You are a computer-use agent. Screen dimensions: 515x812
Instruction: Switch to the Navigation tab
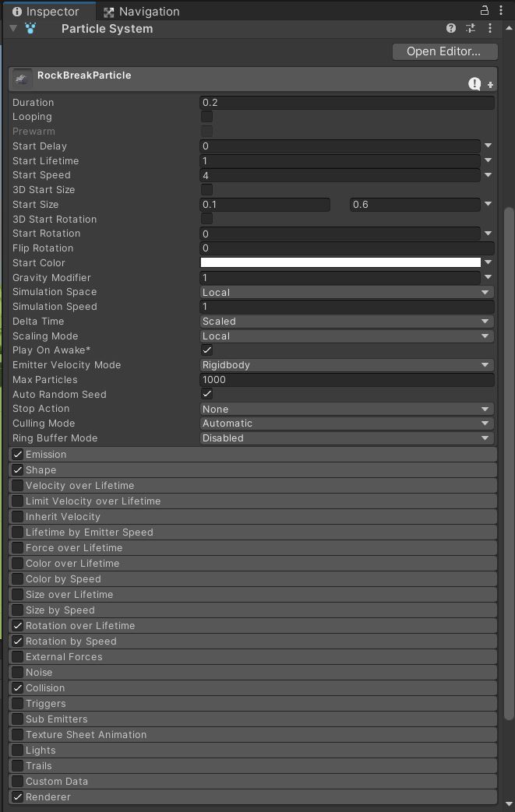[142, 12]
